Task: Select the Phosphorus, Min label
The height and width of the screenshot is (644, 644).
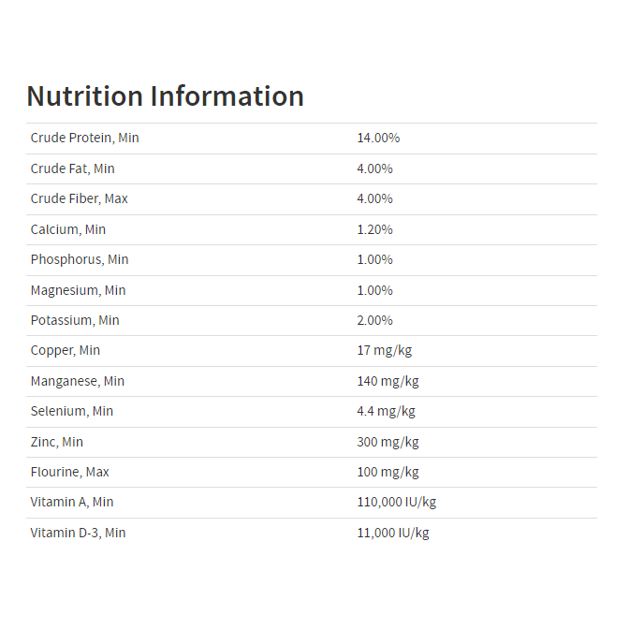Action: coord(80,259)
